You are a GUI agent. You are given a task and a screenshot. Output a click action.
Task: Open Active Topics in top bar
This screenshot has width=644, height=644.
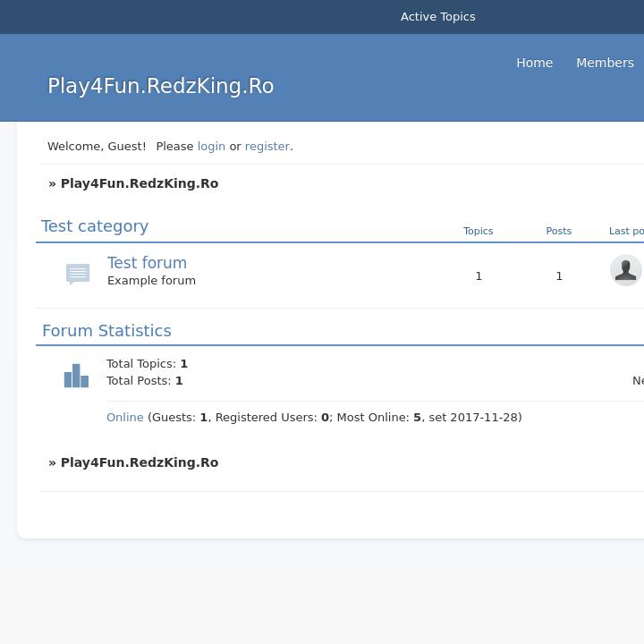point(437,17)
